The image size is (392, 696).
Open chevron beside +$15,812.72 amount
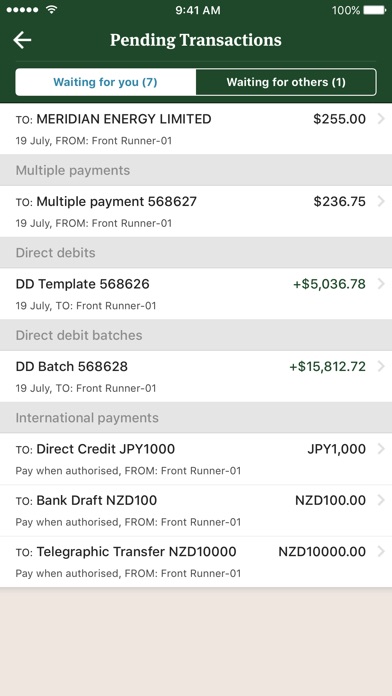coord(380,367)
